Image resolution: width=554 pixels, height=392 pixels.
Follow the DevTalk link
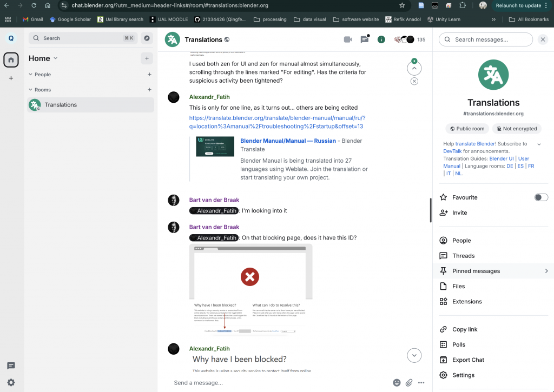click(452, 151)
